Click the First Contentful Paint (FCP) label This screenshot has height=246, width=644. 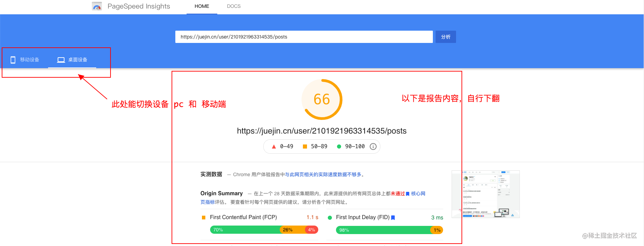point(243,217)
